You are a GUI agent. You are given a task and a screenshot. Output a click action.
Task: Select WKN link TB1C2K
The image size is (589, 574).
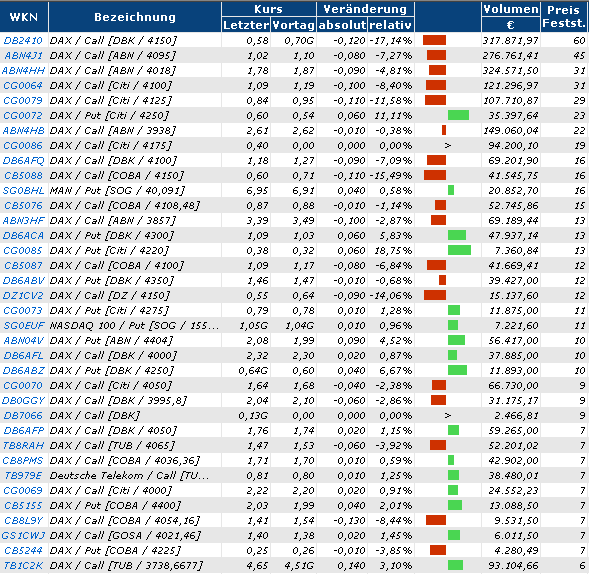(x=23, y=565)
